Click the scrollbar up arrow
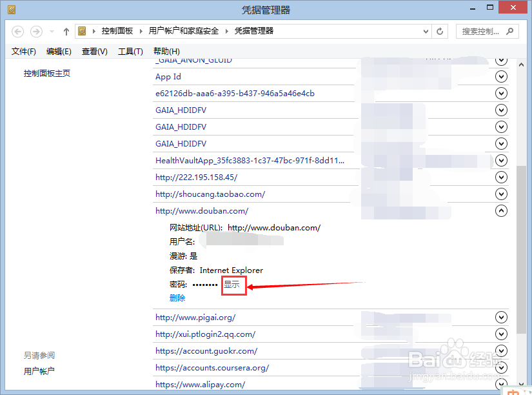The height and width of the screenshot is (395, 532). point(522,64)
